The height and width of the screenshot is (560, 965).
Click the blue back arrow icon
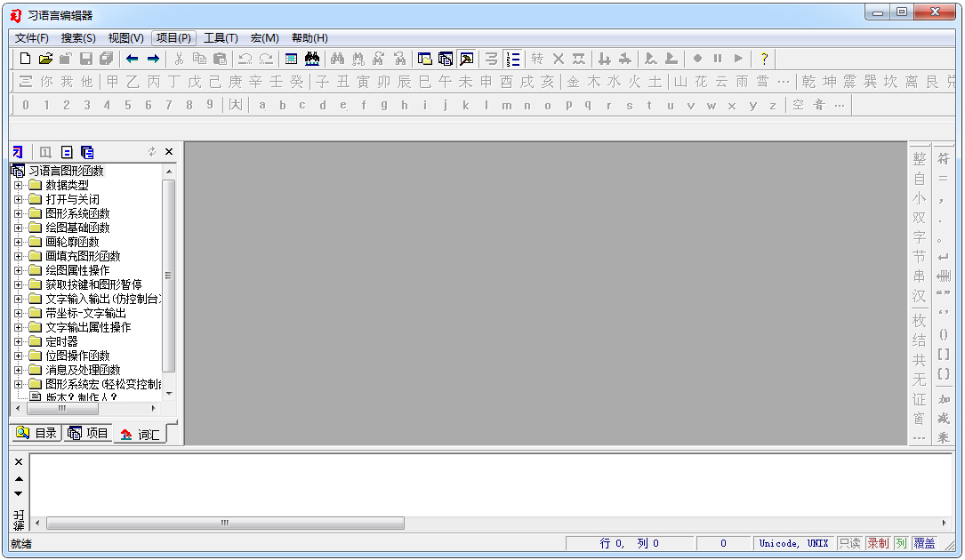132,59
